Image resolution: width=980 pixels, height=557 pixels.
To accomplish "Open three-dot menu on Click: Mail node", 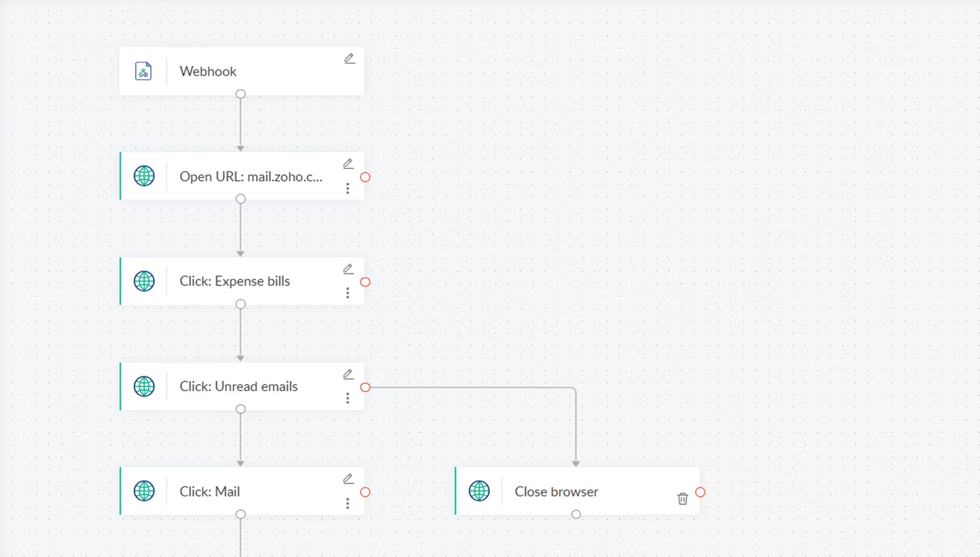I will 348,503.
